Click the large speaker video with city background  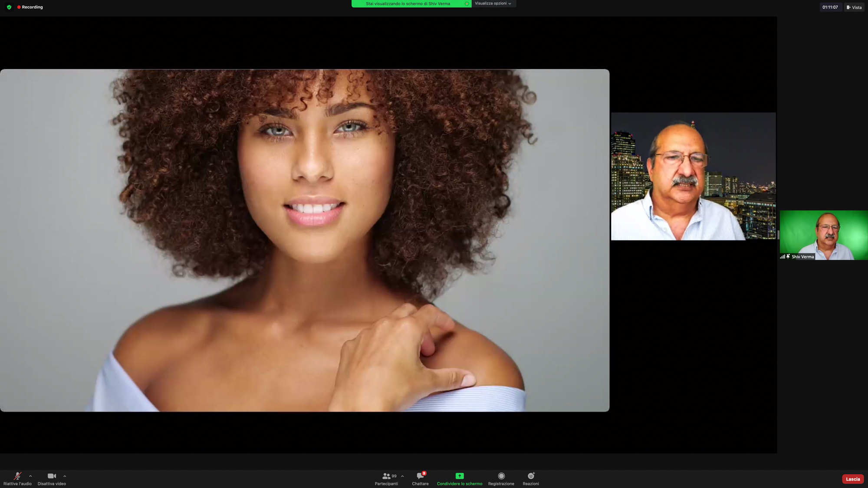click(x=693, y=176)
